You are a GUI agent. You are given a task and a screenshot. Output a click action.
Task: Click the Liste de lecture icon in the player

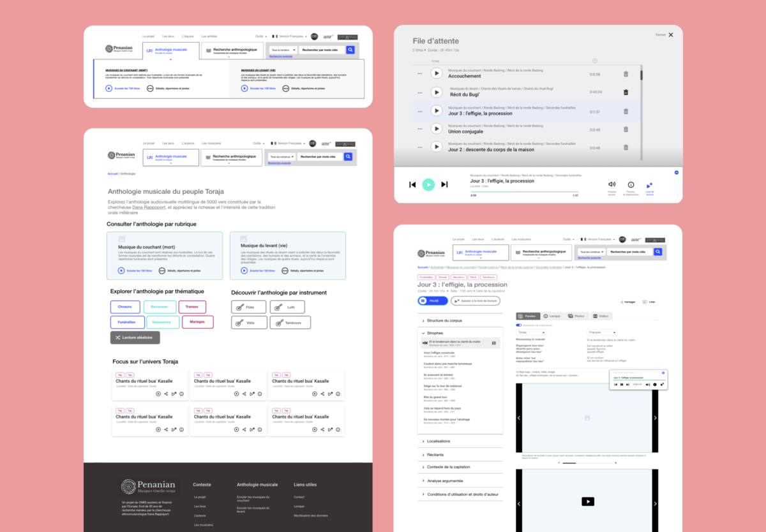coord(650,185)
